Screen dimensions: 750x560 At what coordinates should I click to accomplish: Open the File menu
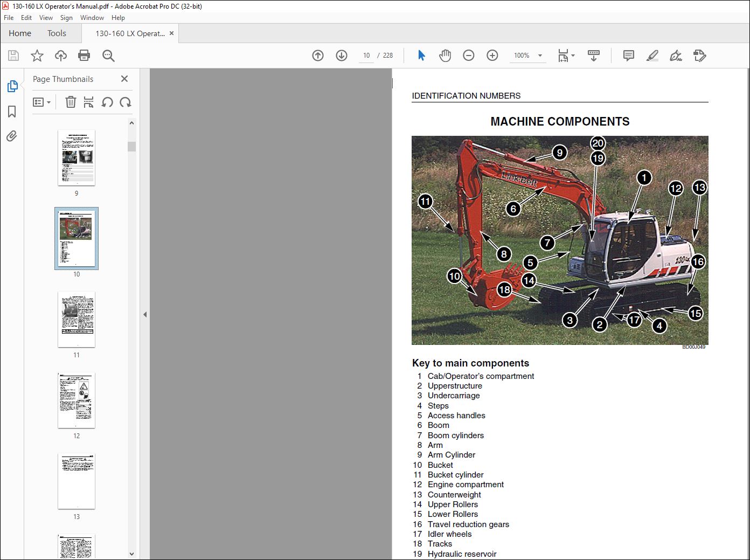[9, 18]
